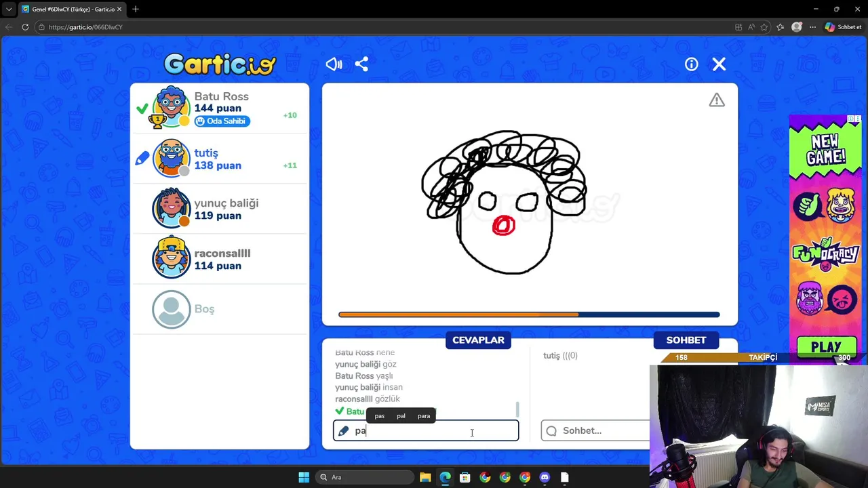Image resolution: width=868 pixels, height=488 pixels.
Task: Open Microsoft Edge from the taskbar
Action: pos(445,477)
